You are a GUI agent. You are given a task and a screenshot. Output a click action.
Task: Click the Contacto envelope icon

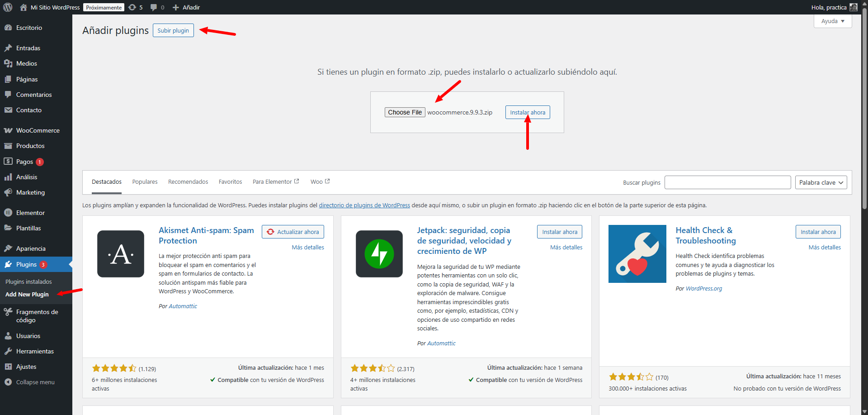pyautogui.click(x=8, y=110)
